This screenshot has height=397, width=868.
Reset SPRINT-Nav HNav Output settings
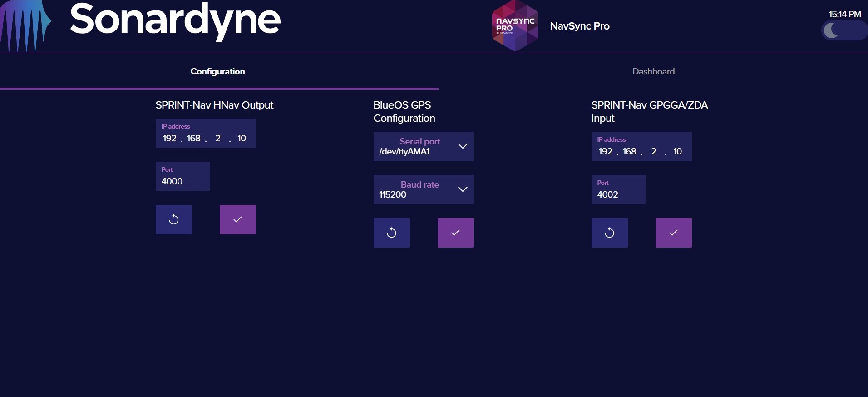[x=173, y=220]
